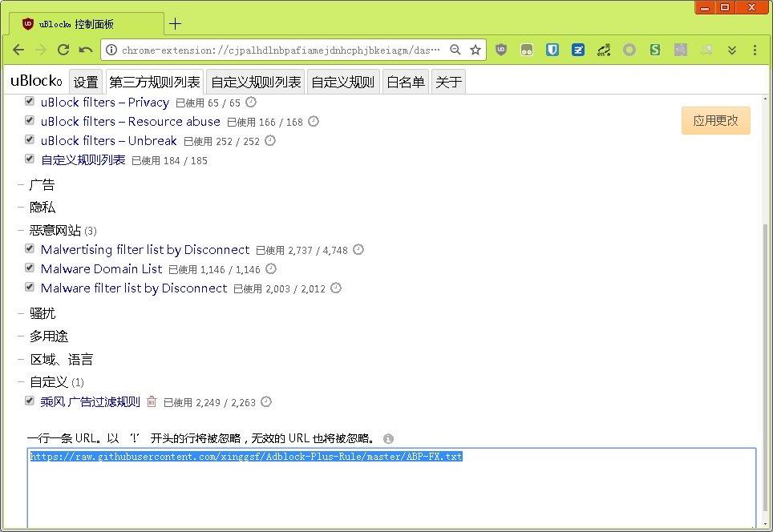
Task: Go forward to the next page
Action: (41, 50)
